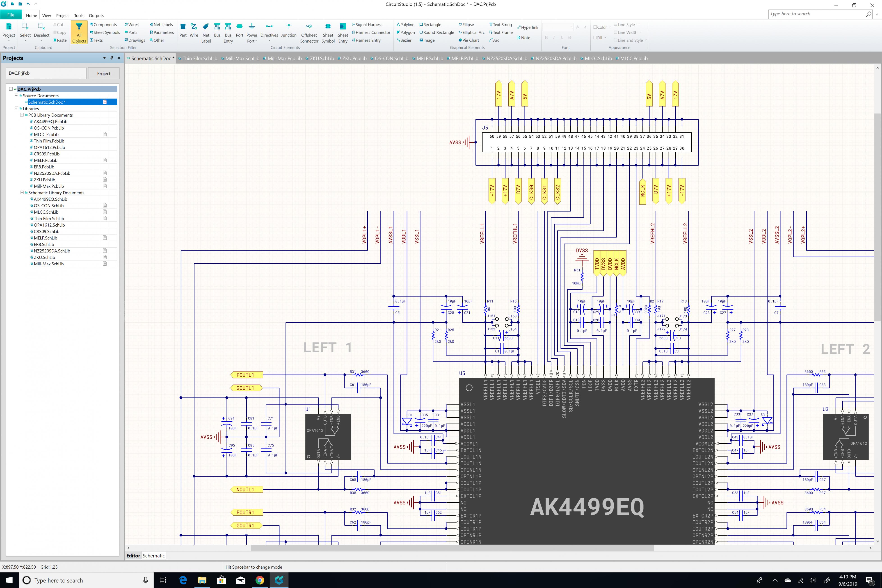
Task: Add a Hyperlink element
Action: pos(528,27)
